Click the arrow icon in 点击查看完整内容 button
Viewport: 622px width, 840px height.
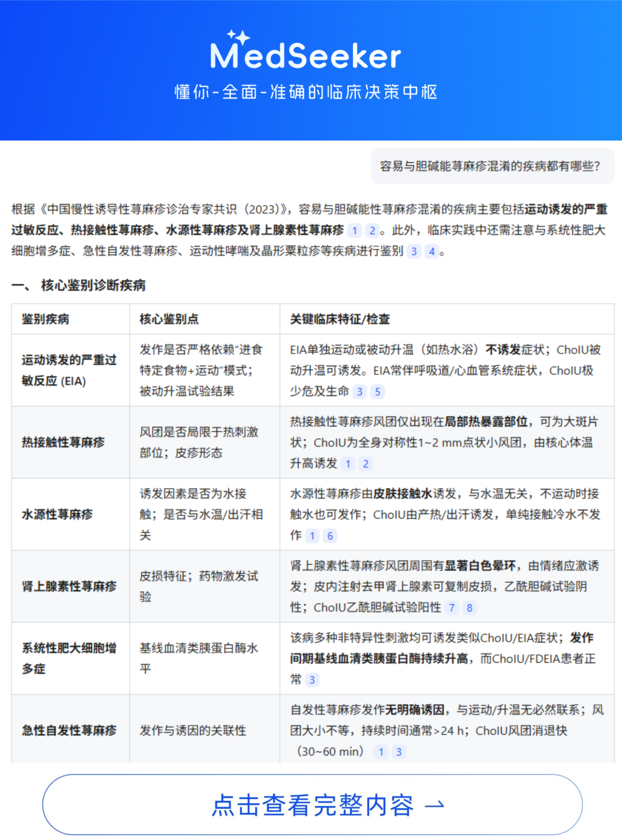pos(435,805)
